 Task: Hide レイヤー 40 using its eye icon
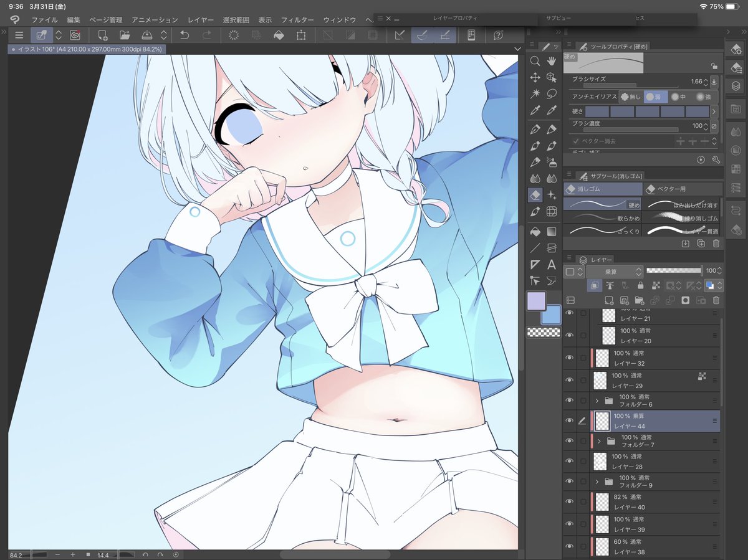tap(569, 501)
